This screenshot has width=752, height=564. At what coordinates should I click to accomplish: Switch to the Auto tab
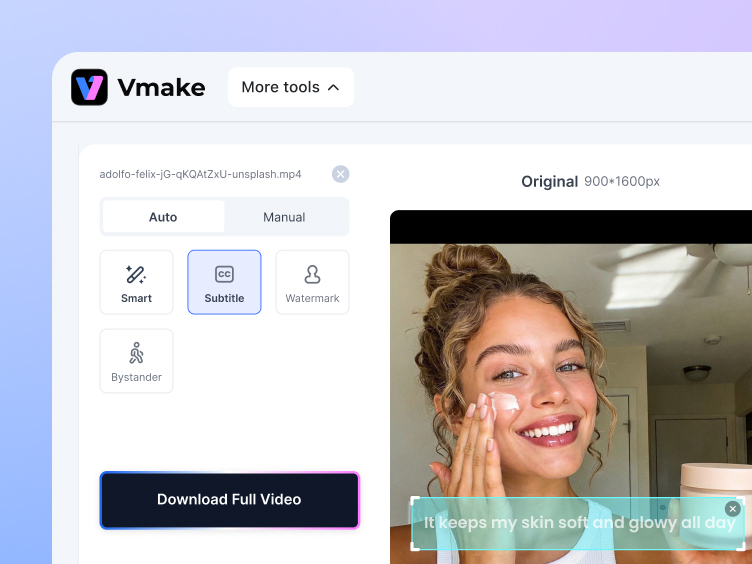point(163,217)
